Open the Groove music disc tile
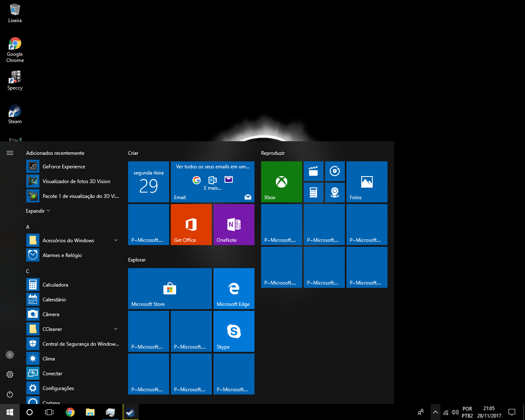Screen dimensions: 525x420 click(335, 171)
